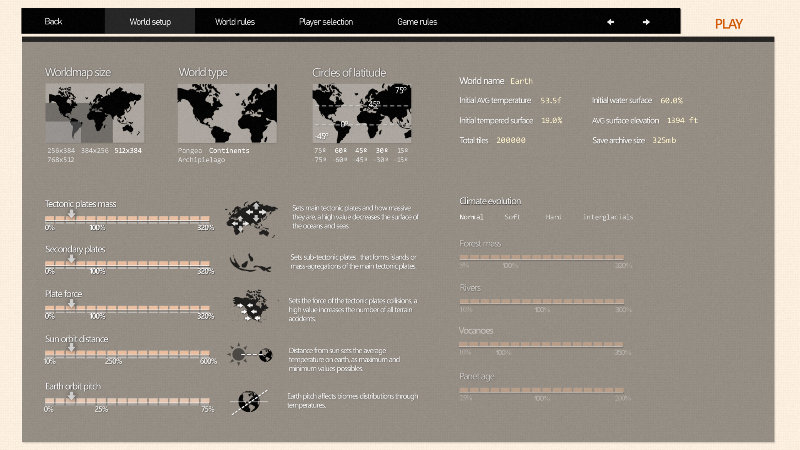Click the World type preview map
The image size is (800, 450).
tap(227, 113)
